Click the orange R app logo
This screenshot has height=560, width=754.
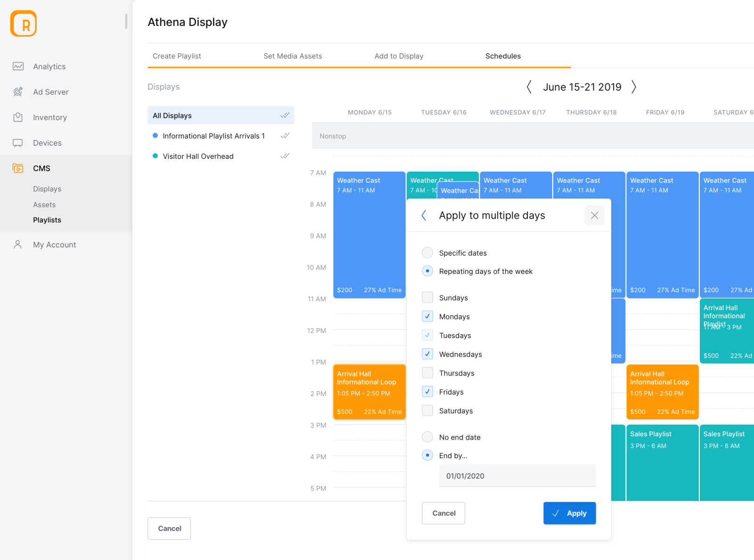[x=24, y=24]
